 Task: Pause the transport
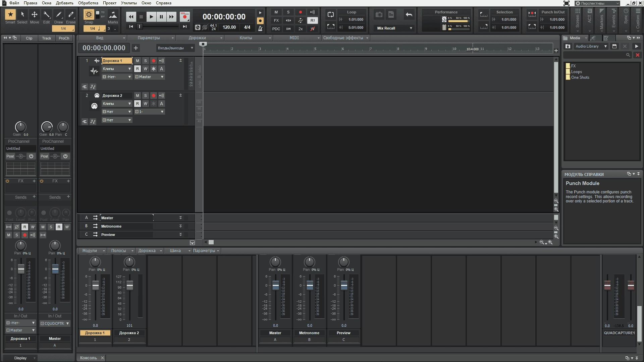coord(161,16)
